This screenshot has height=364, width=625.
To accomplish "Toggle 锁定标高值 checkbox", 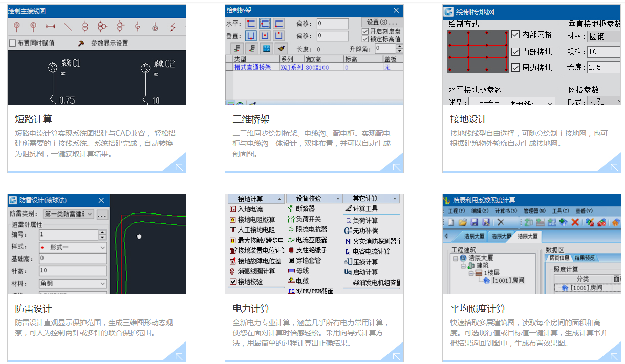I will [x=365, y=39].
